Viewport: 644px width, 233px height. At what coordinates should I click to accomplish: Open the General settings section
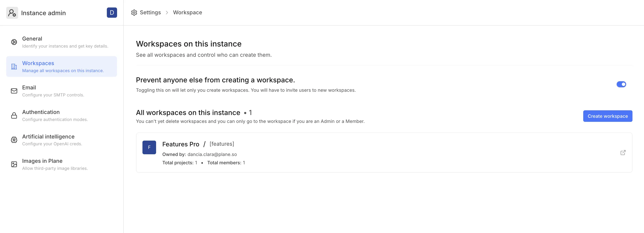point(65,42)
